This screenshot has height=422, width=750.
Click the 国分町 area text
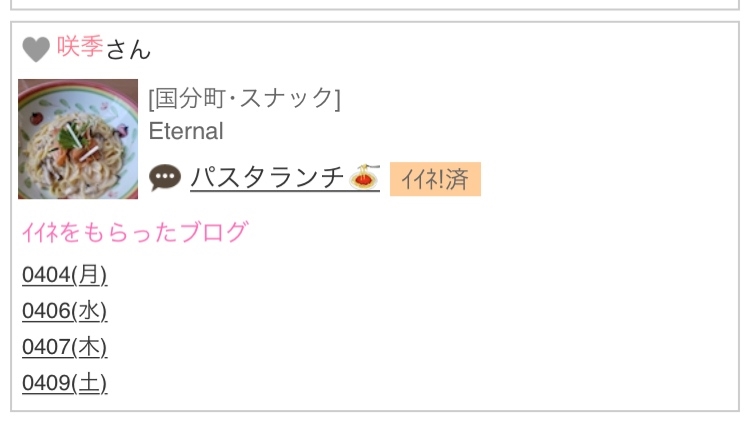(190, 98)
